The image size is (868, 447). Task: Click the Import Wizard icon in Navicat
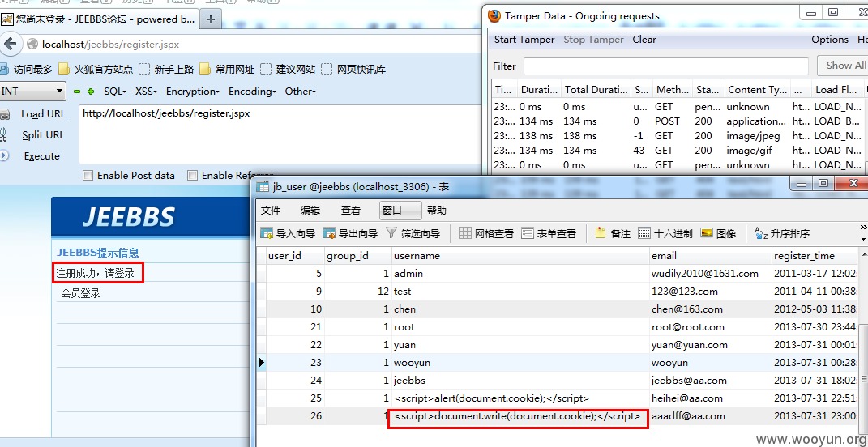[x=267, y=233]
